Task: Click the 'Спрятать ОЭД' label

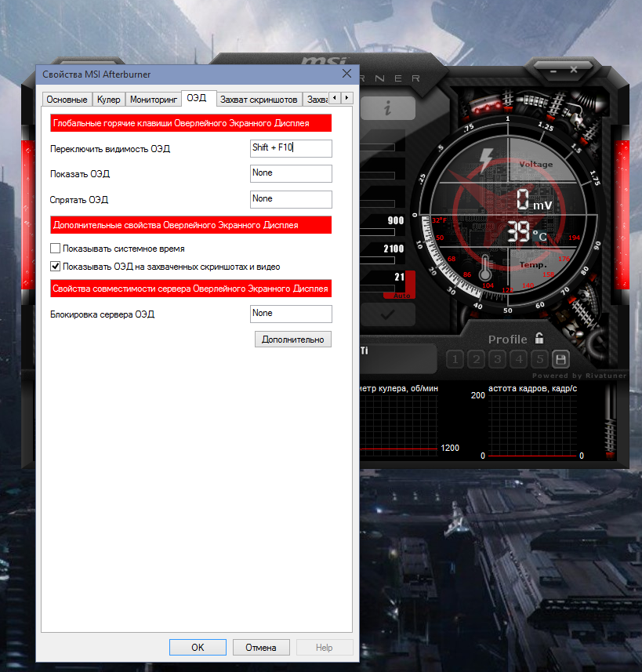Action: [79, 200]
